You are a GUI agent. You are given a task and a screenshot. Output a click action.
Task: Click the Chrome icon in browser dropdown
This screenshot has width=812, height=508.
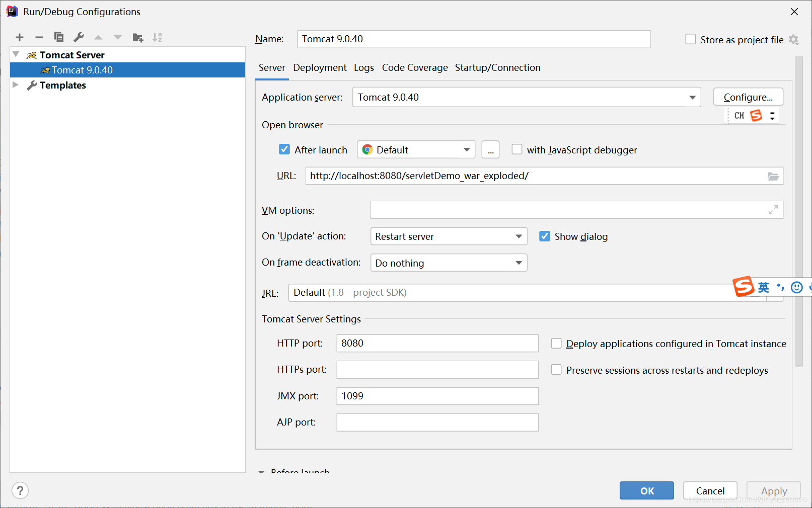coord(367,150)
